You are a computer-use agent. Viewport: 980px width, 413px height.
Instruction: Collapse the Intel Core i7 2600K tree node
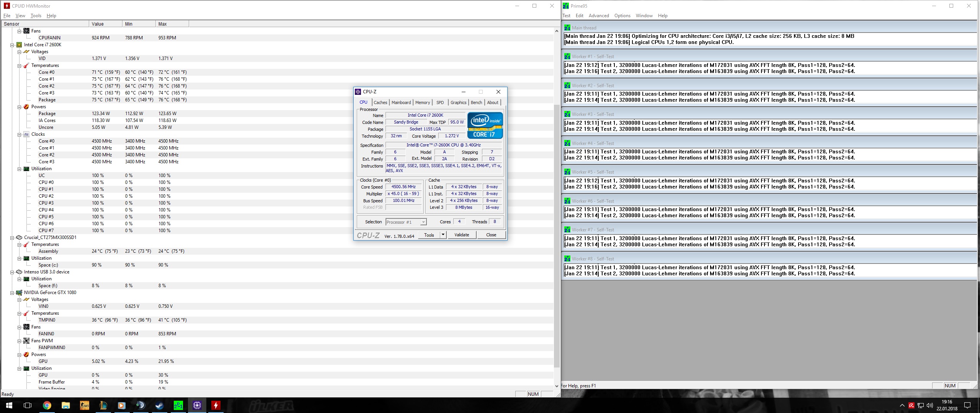coord(12,45)
